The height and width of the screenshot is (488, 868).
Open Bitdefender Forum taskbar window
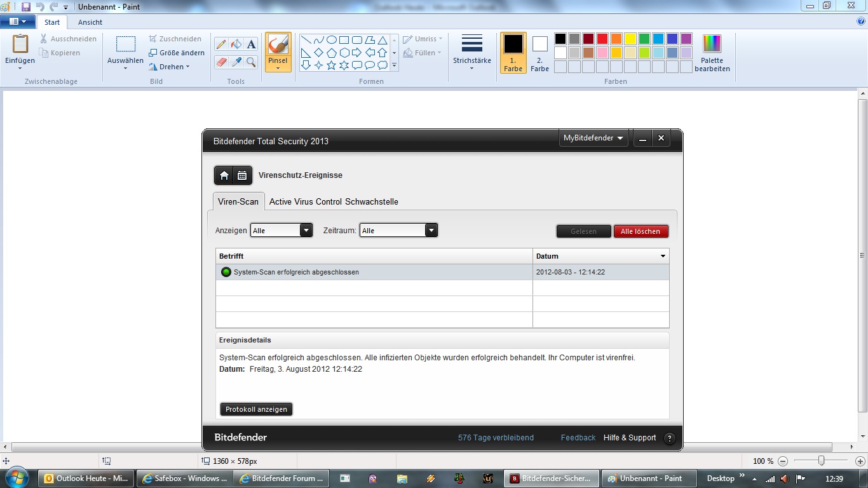point(281,478)
